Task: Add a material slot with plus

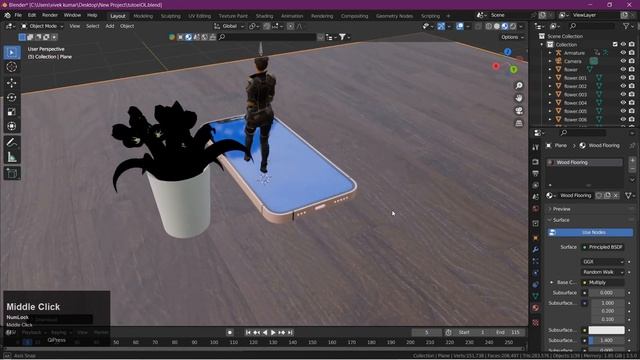Action: click(632, 160)
